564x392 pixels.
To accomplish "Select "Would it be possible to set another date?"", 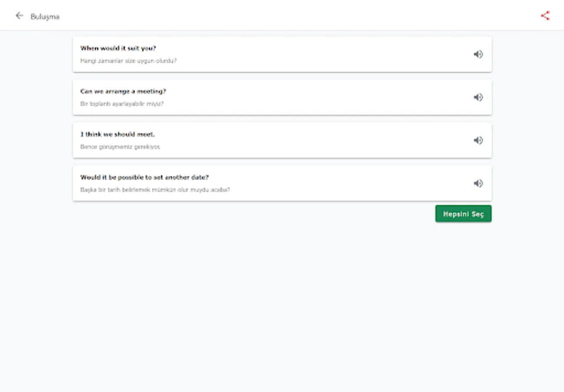I will [x=144, y=178].
